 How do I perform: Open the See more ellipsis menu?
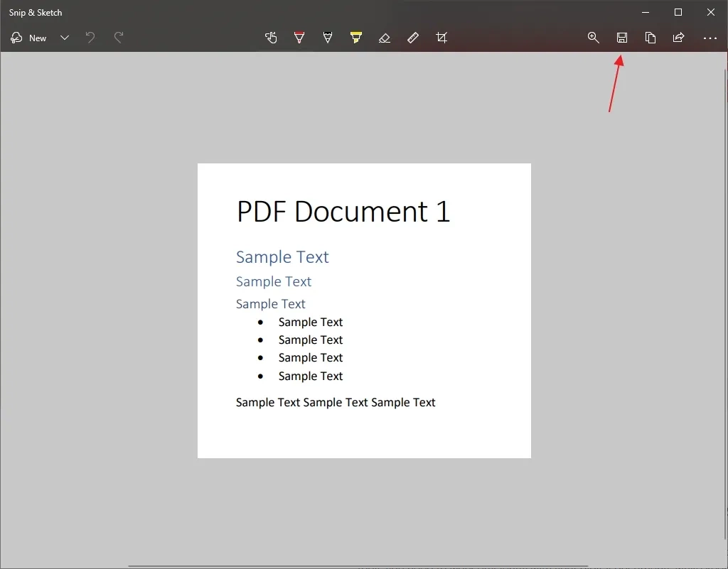pyautogui.click(x=710, y=38)
